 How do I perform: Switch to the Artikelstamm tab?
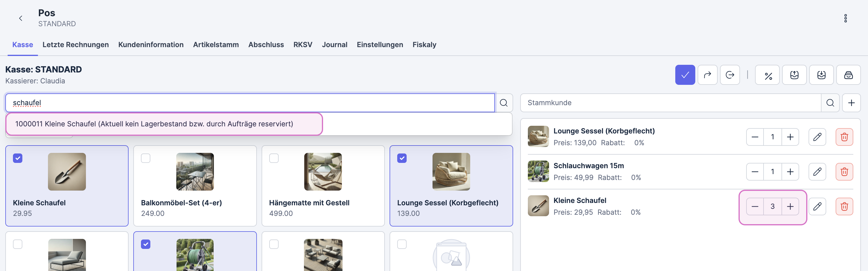tap(216, 44)
